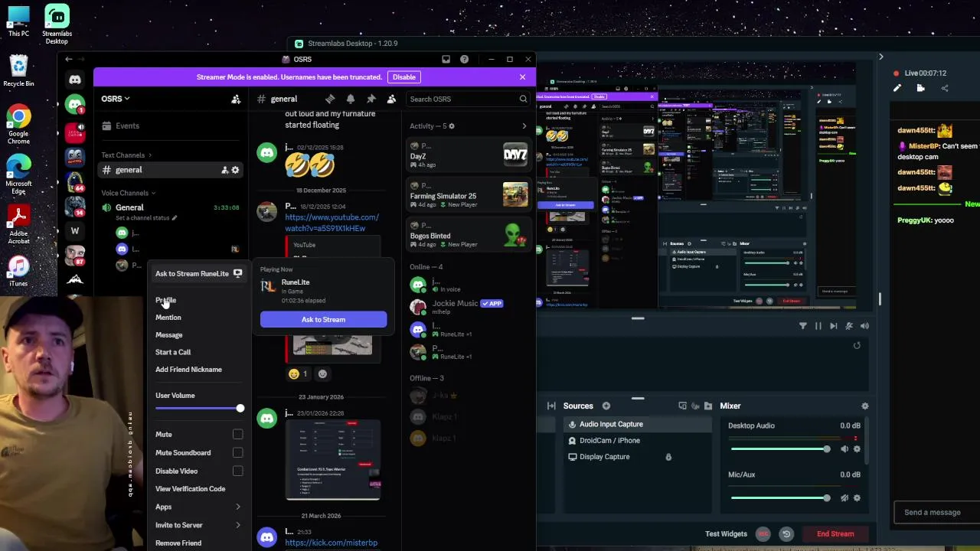
Task: Collapse Text Channels category
Action: click(126, 155)
